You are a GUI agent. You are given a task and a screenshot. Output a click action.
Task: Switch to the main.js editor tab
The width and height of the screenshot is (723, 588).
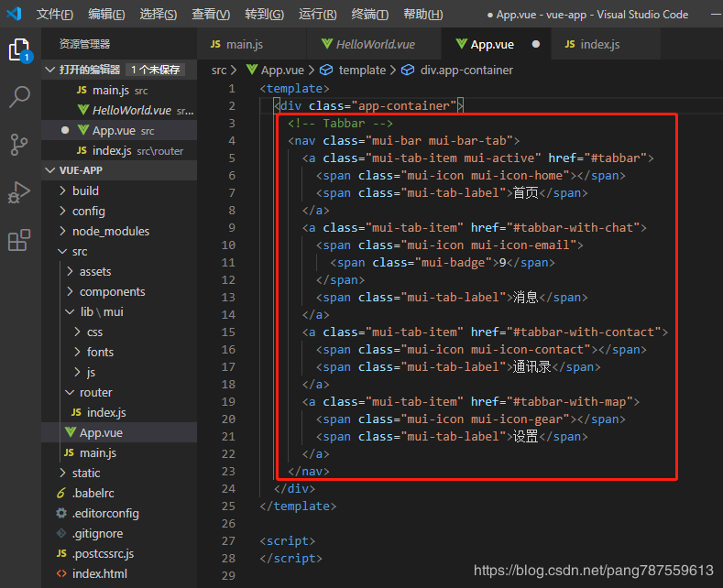252,44
